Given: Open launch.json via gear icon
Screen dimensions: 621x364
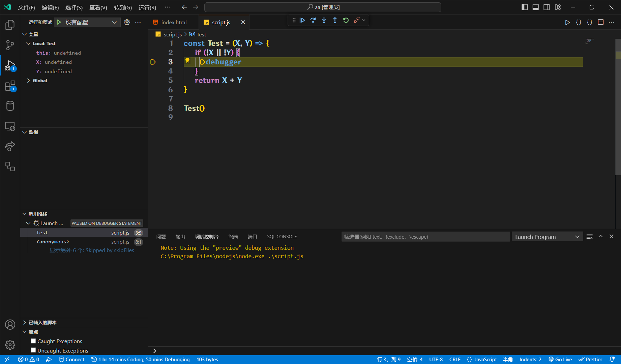Looking at the screenshot, I should [127, 22].
